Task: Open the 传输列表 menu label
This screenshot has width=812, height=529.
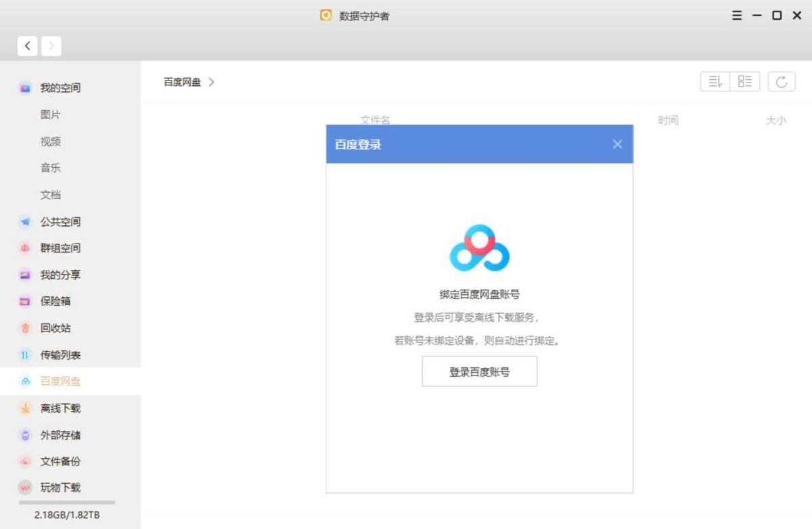Action: coord(60,355)
